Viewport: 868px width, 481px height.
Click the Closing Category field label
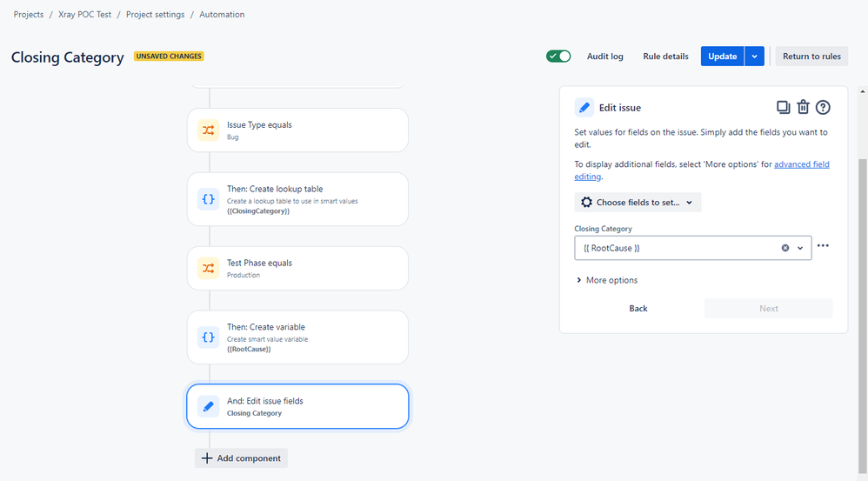(x=603, y=229)
